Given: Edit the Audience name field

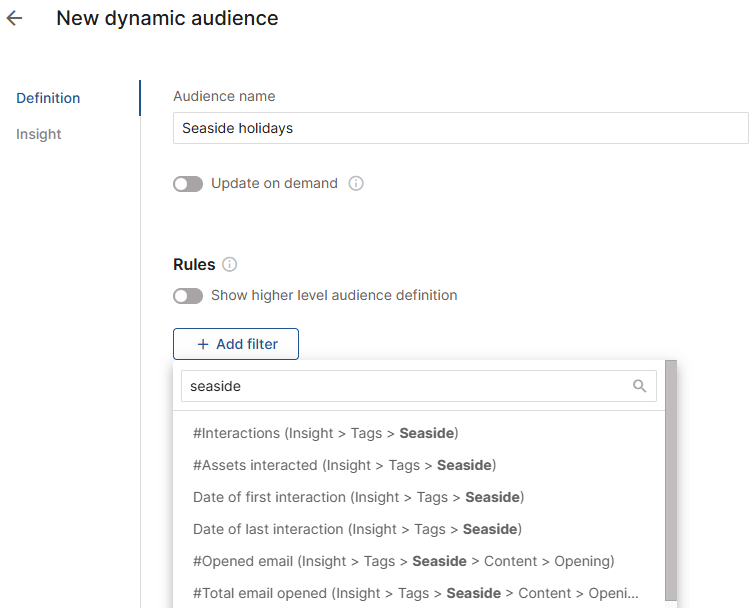Looking at the screenshot, I should pyautogui.click(x=461, y=128).
